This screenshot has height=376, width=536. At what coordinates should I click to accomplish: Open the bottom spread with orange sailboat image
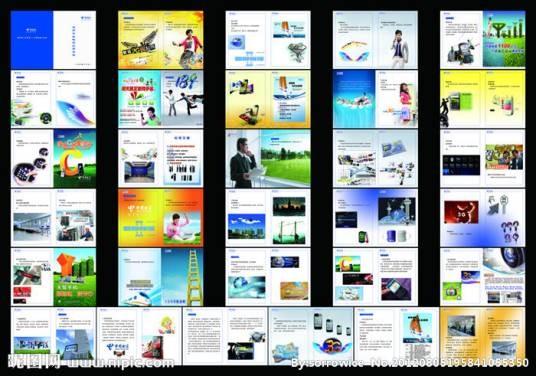coord(397,336)
